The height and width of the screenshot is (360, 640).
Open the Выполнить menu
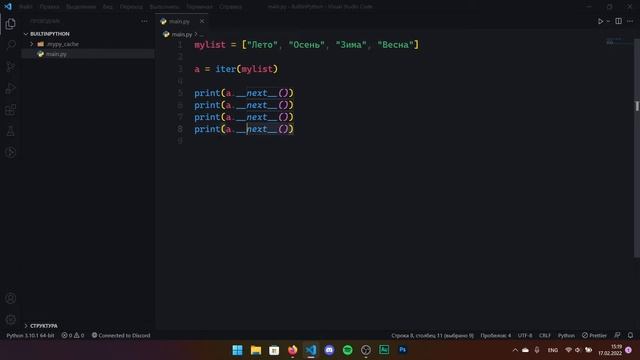coord(164,7)
